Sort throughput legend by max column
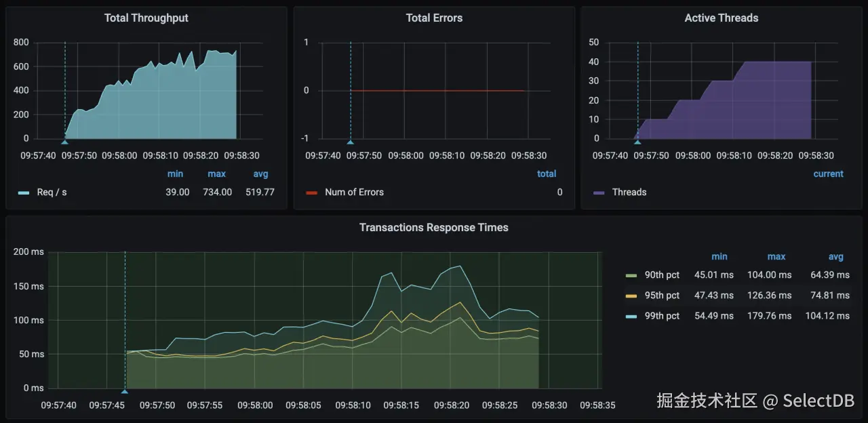 coord(216,174)
